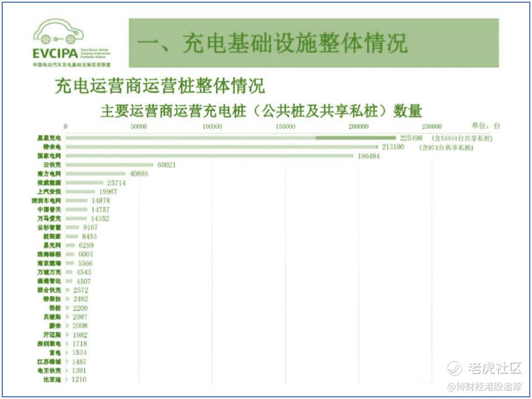Image resolution: width=532 pixels, height=399 pixels.
Task: Click the value 1487
Action: click(79, 362)
